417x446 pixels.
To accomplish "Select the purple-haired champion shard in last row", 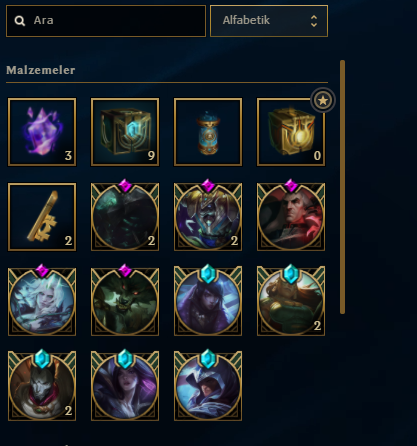I will coord(125,386).
